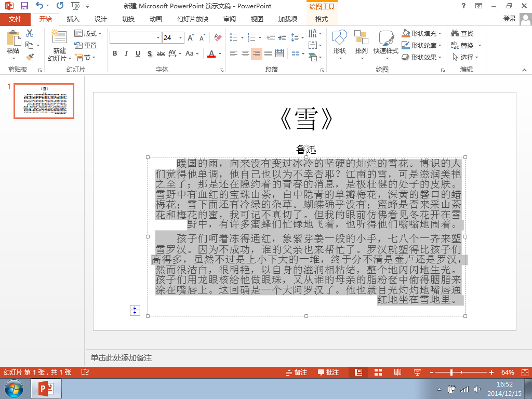Image resolution: width=532 pixels, height=399 pixels.
Task: Decrease list indent level icon
Action: [270, 37]
